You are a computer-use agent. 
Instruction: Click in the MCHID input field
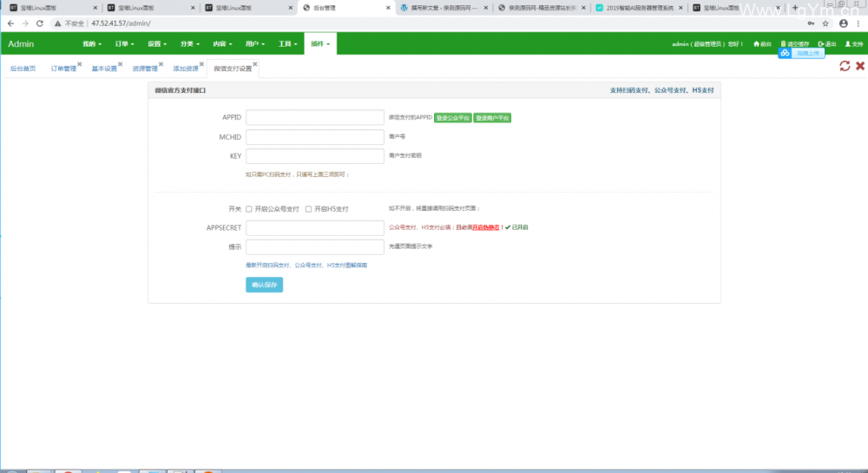(x=315, y=136)
